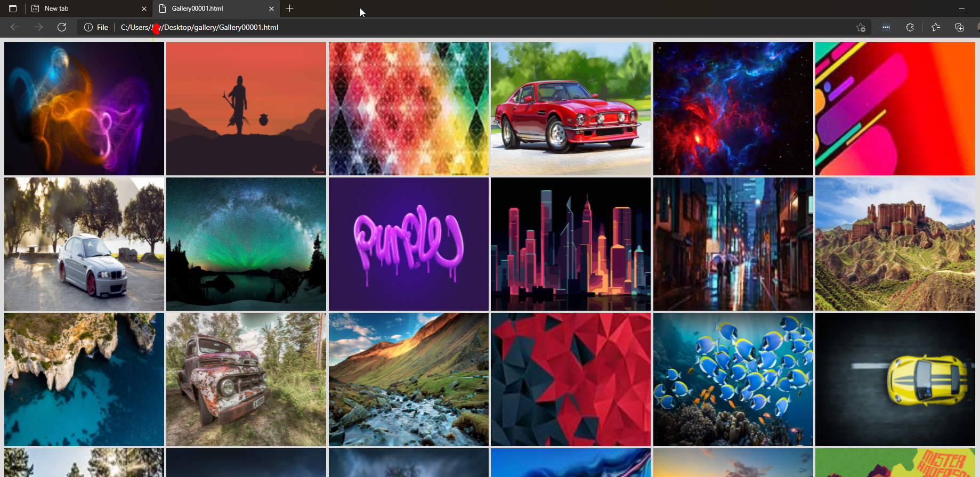Open the red classic car image
The image size is (980, 477).
point(571,109)
